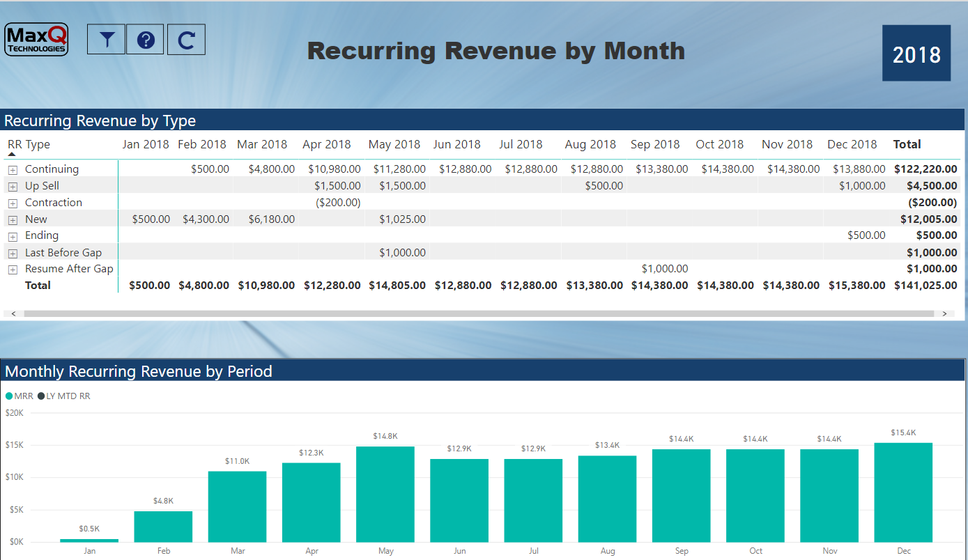Click Continuing total $122,220.00 cell
Image resolution: width=968 pixels, height=560 pixels.
pos(925,169)
